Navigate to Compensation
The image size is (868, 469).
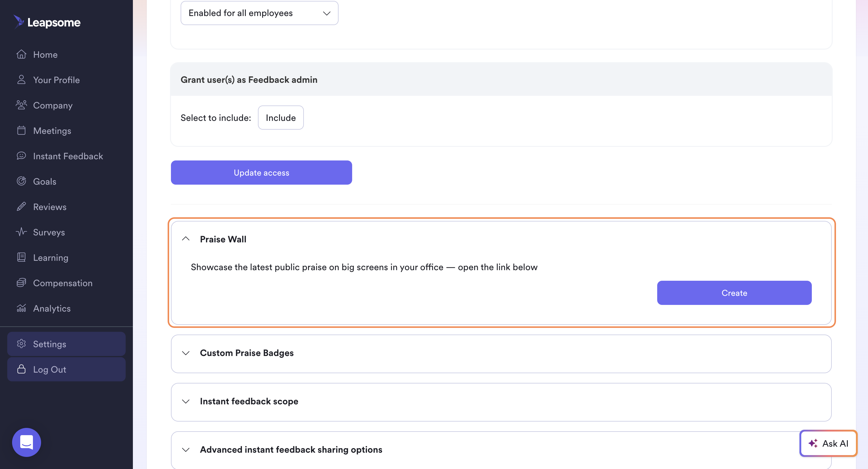tap(66, 283)
